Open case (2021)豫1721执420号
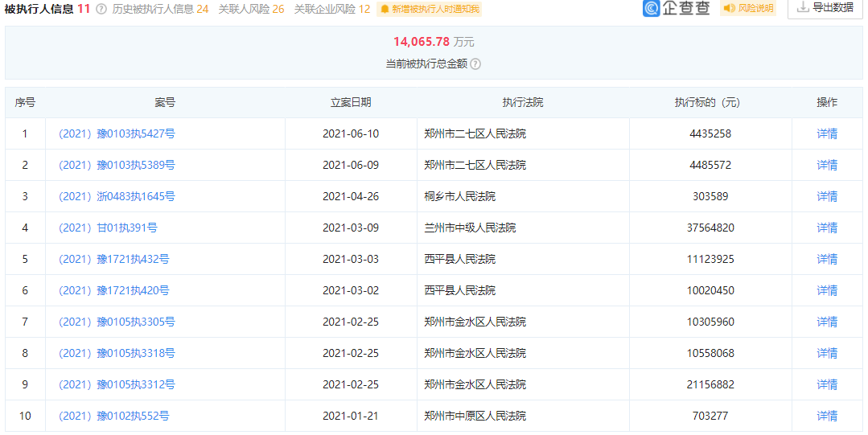Screen dimensions: 868x435 tap(114, 290)
